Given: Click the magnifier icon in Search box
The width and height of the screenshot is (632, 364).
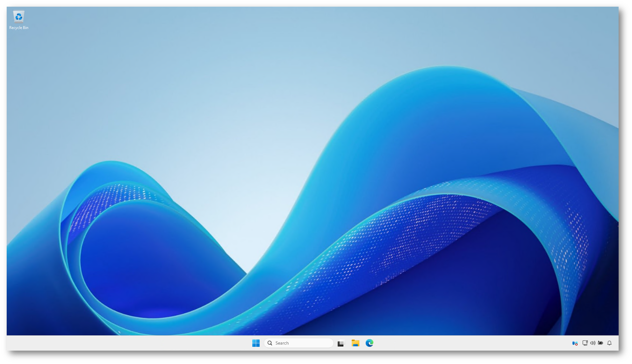Looking at the screenshot, I should [270, 343].
